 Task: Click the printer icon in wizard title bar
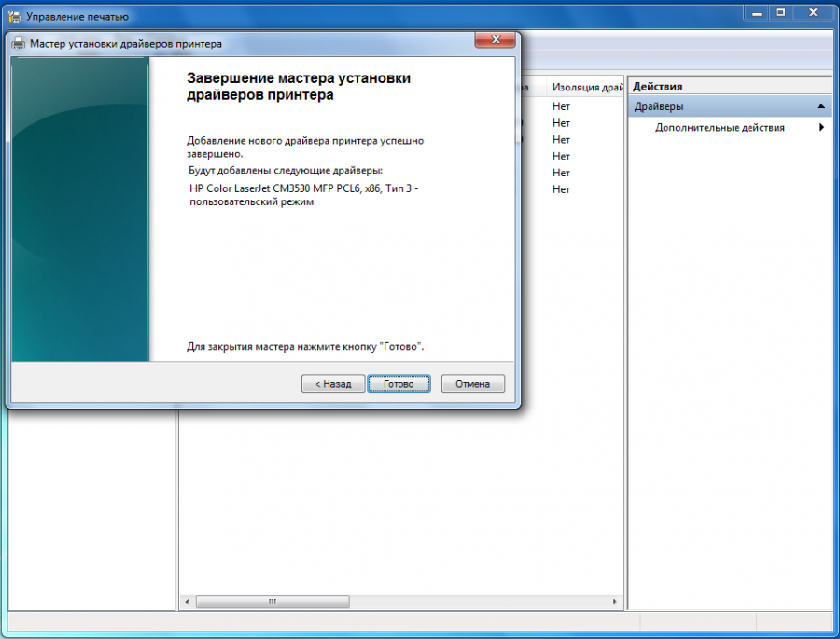(19, 44)
